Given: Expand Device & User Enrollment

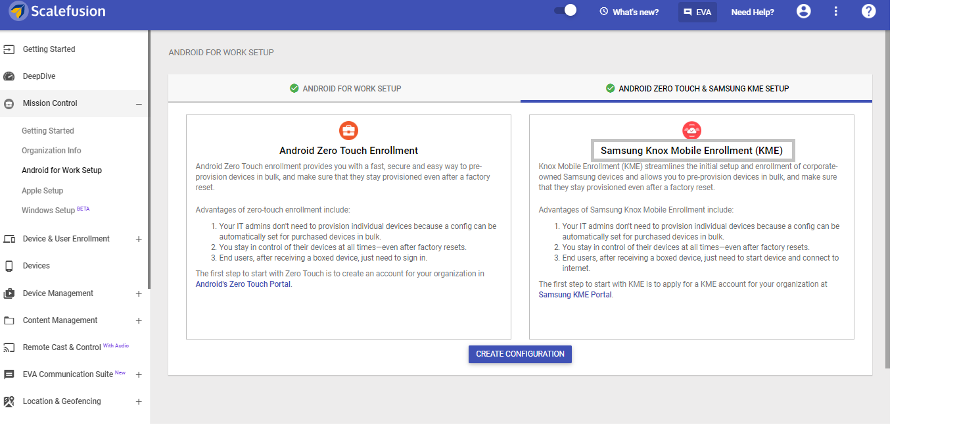Looking at the screenshot, I should tap(139, 239).
